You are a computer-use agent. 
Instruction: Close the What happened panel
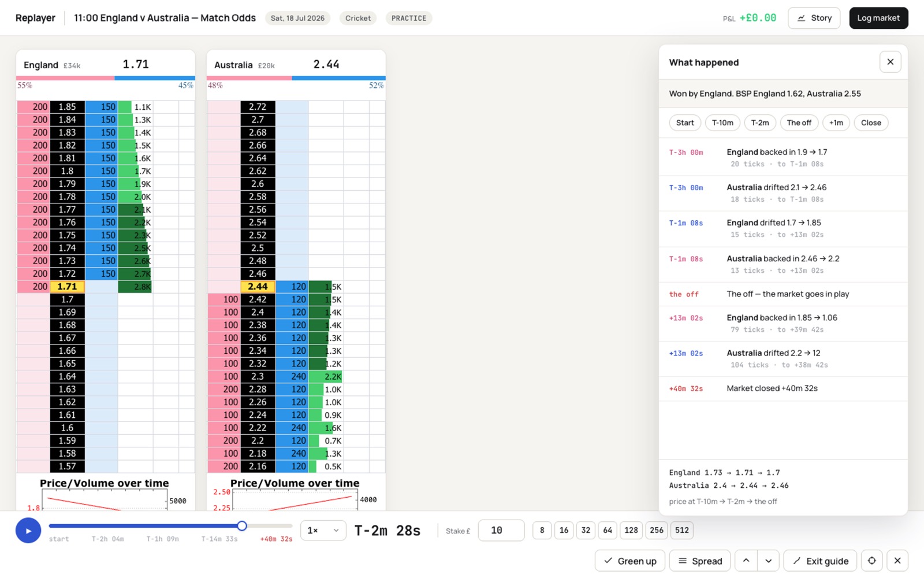(890, 62)
